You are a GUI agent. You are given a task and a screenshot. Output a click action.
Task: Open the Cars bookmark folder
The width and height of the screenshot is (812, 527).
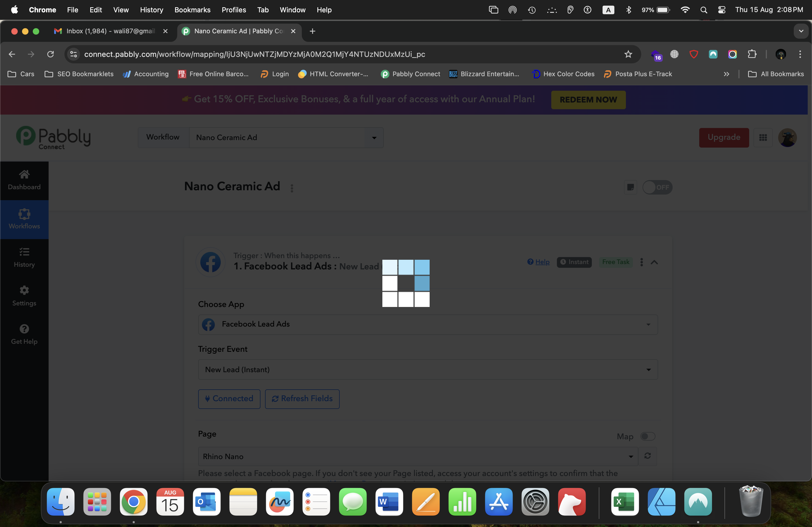[21, 74]
